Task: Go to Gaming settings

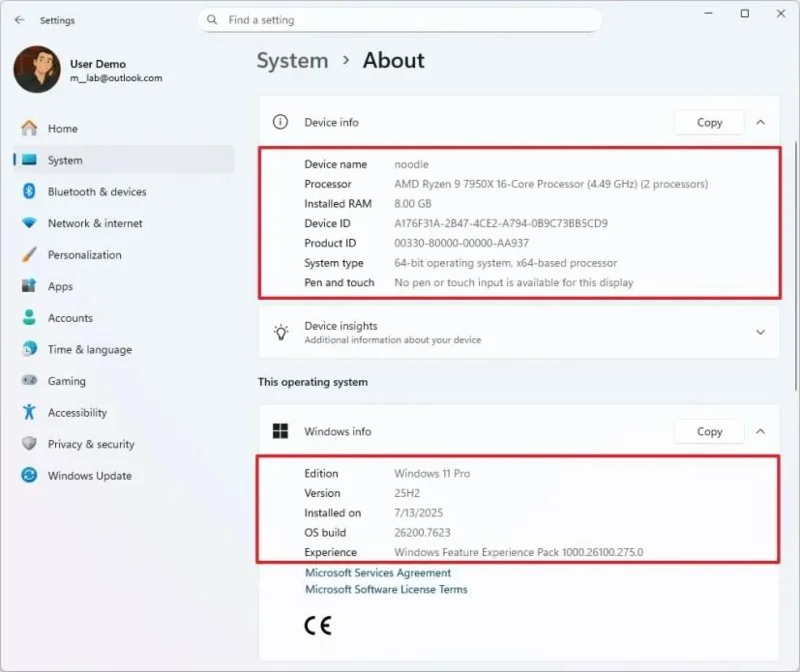Action: click(x=123, y=381)
